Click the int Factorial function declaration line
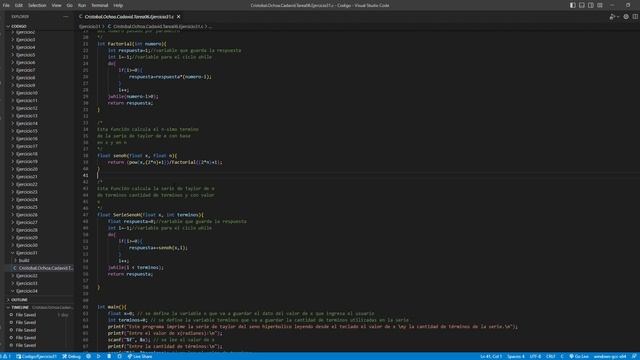 [x=131, y=44]
